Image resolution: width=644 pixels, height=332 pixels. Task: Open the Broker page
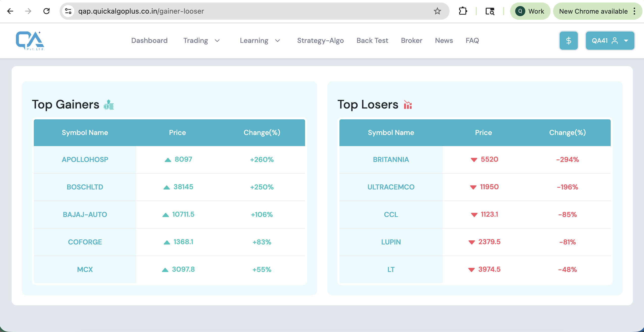click(x=411, y=41)
